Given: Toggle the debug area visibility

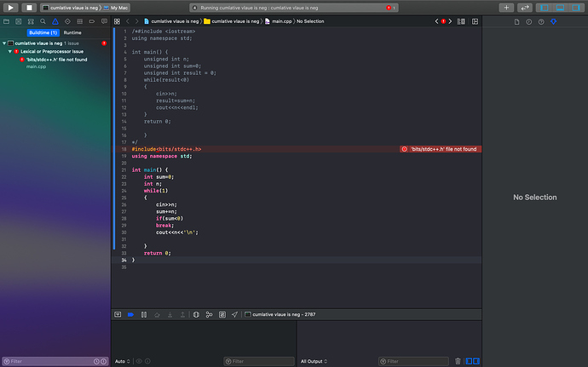Looking at the screenshot, I should click(x=560, y=8).
